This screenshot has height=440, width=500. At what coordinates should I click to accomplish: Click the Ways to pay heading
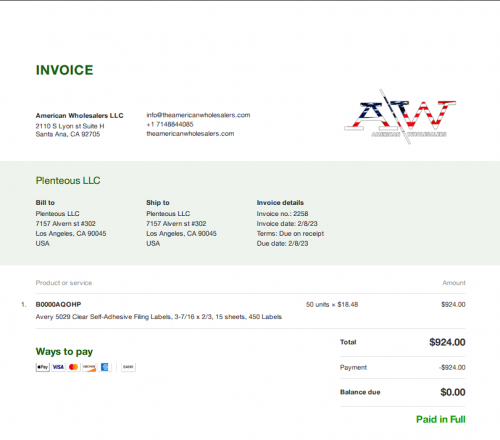(x=64, y=352)
